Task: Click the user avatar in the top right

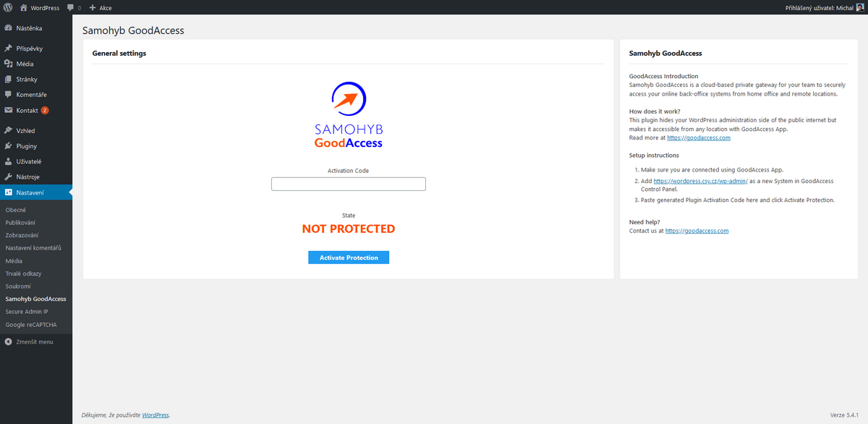Action: pos(860,7)
